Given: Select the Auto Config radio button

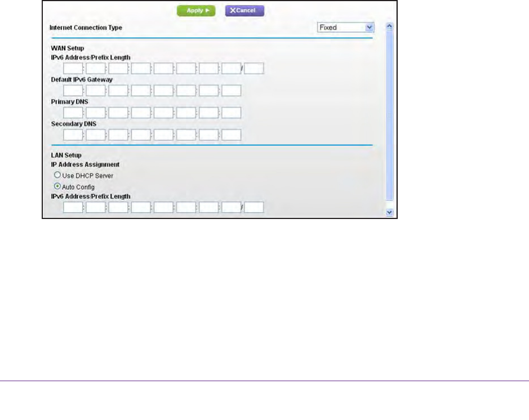Looking at the screenshot, I should point(57,186).
